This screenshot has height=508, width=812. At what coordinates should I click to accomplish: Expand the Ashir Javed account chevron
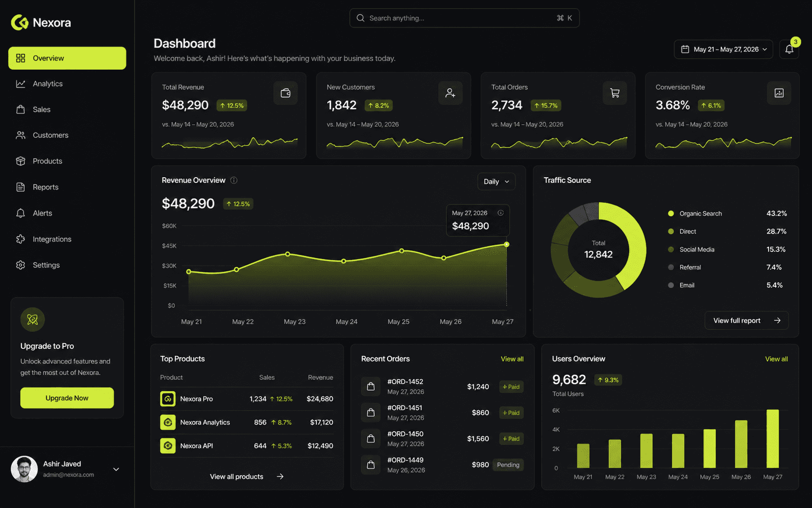pyautogui.click(x=116, y=469)
